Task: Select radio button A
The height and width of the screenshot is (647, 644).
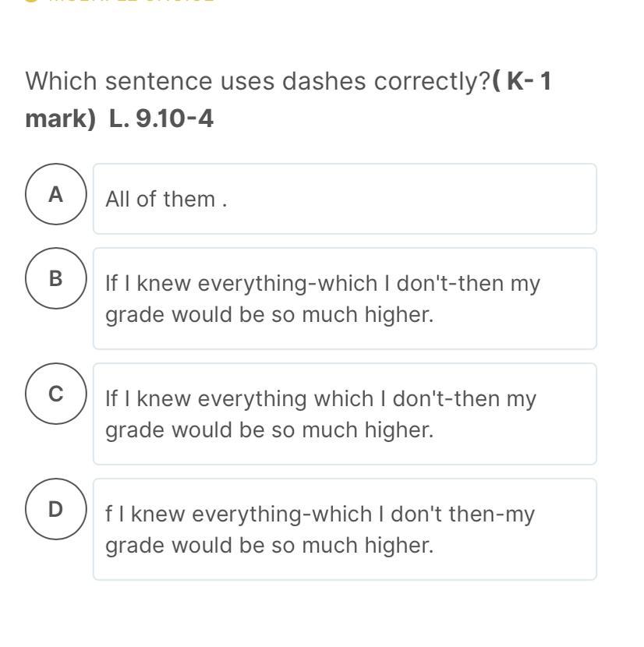Action: point(55,194)
